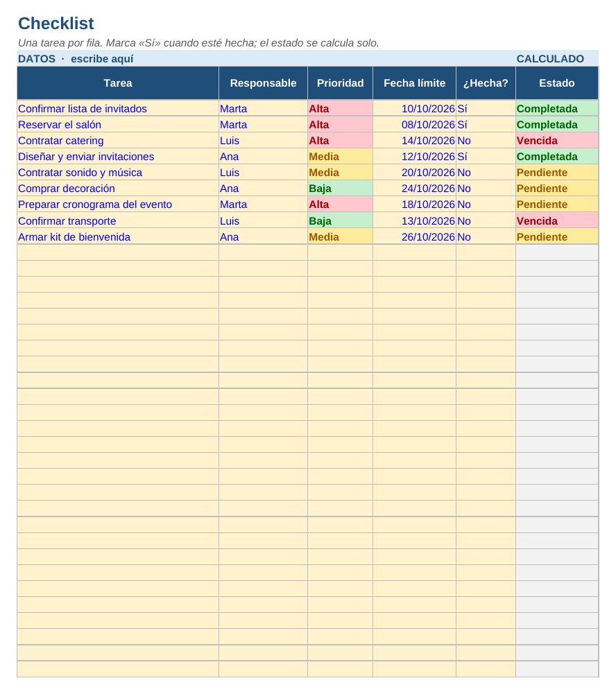Image resolution: width=616 pixels, height=694 pixels.
Task: Select date 12/10/2026
Action: click(415, 156)
